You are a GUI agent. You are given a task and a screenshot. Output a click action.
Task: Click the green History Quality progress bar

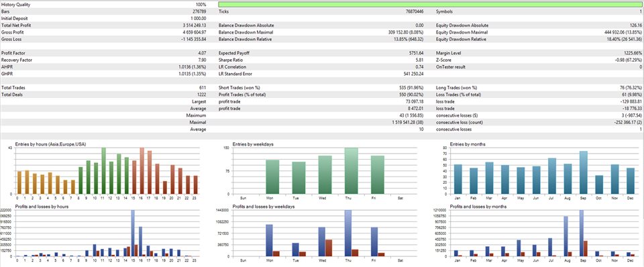click(x=431, y=5)
